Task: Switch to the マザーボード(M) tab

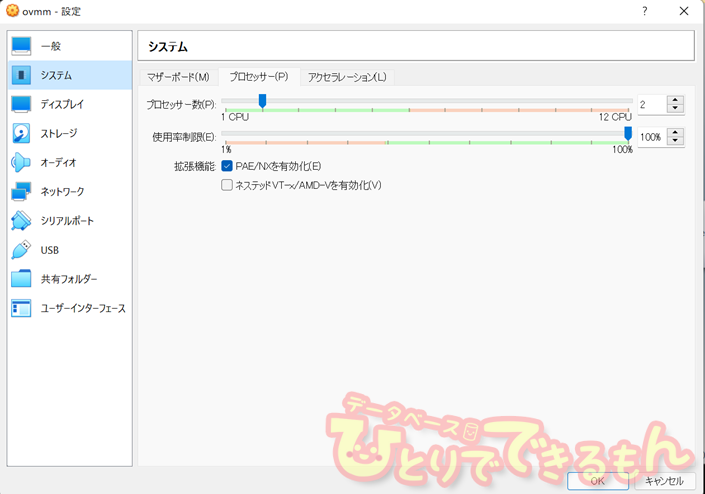Action: click(178, 77)
